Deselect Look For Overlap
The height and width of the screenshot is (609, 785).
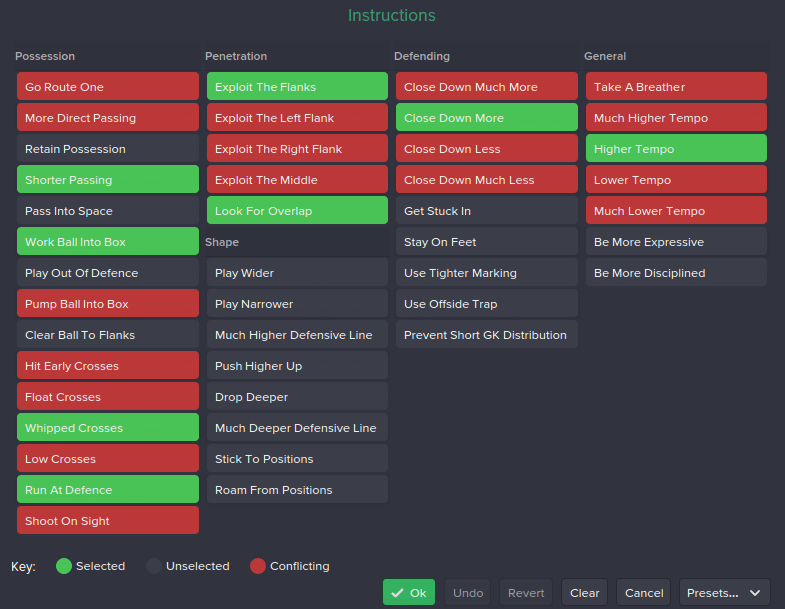click(297, 211)
